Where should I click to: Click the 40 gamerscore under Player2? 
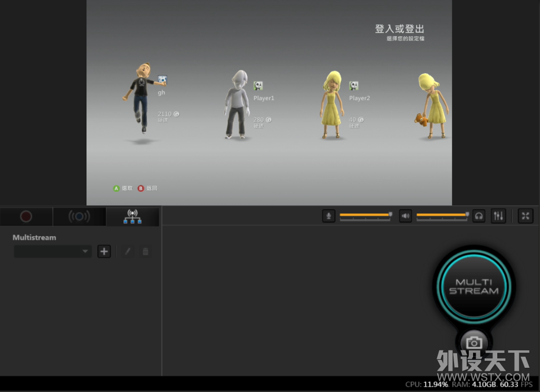(x=356, y=120)
